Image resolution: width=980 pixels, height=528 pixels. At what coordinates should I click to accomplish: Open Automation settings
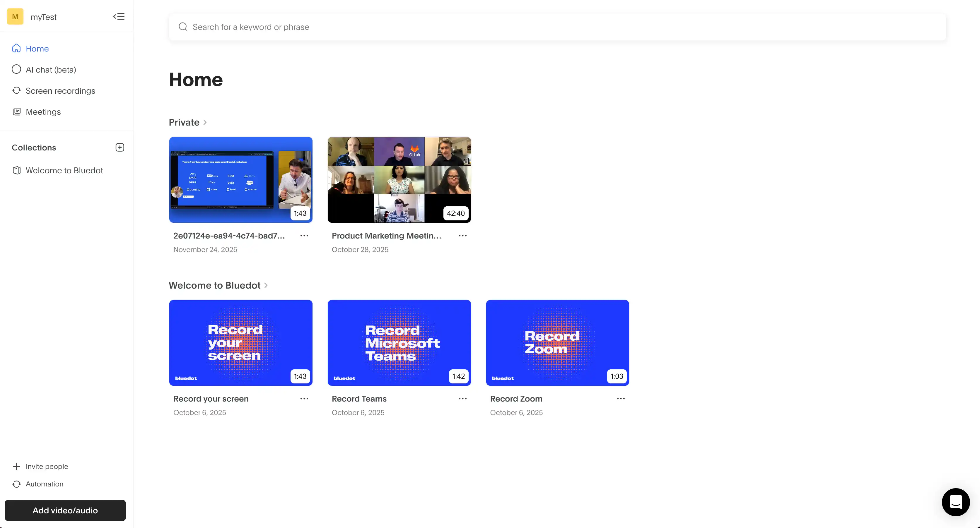[44, 484]
